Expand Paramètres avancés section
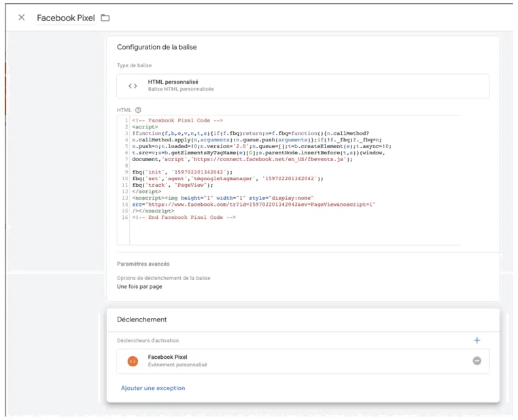 tap(143, 264)
